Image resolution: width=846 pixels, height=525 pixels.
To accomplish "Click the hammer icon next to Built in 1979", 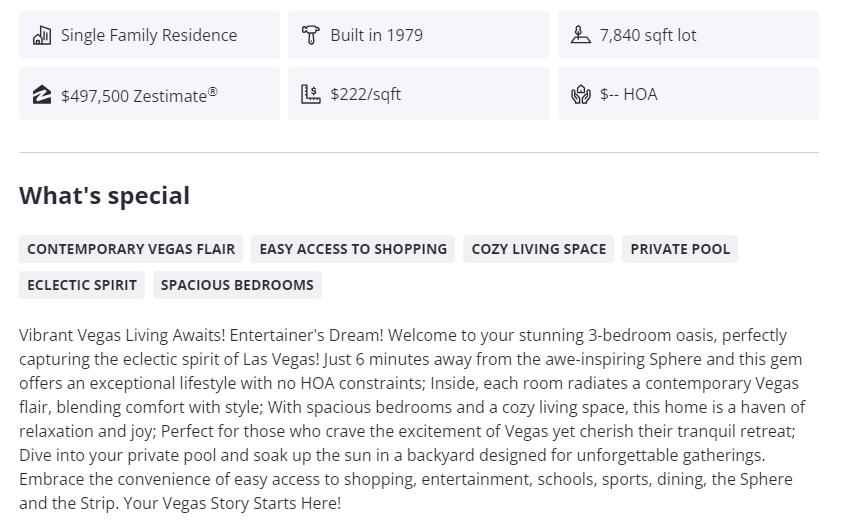I will (x=311, y=36).
